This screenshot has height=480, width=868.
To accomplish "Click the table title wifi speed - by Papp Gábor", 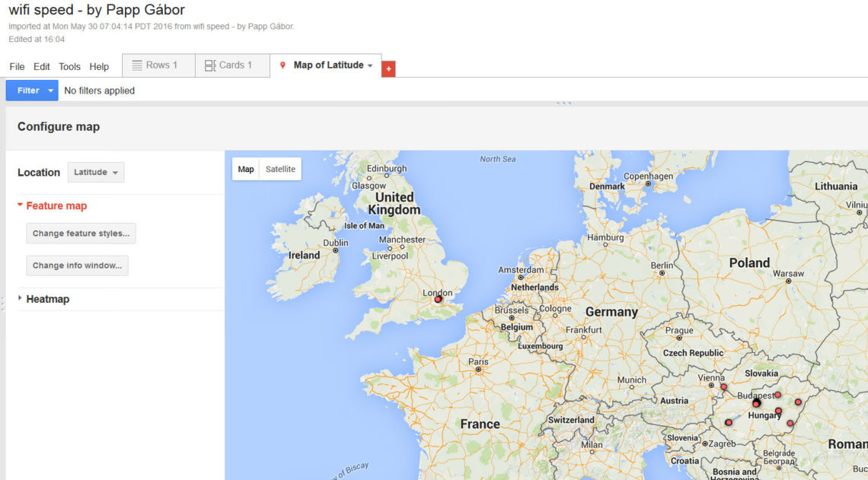I will tap(97, 9).
